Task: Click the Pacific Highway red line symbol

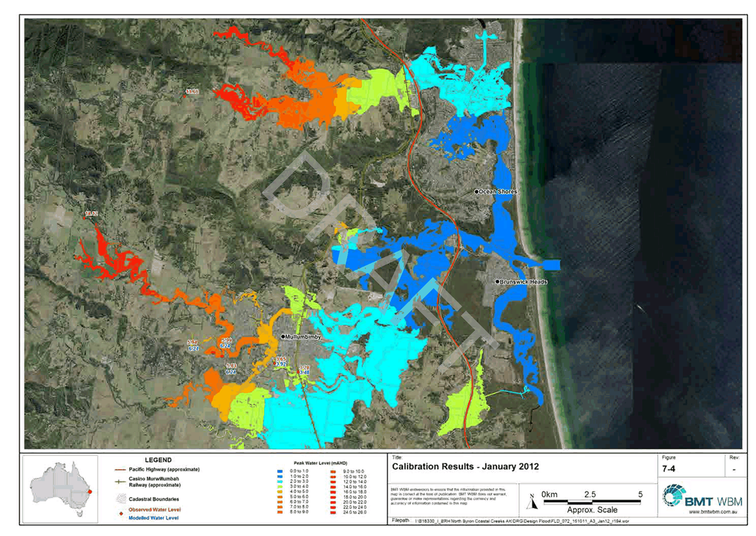Action: click(120, 470)
